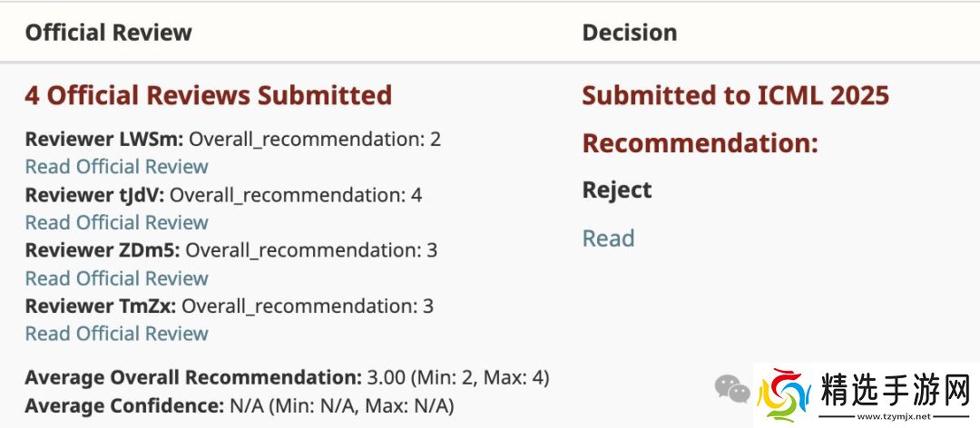The width and height of the screenshot is (980, 428).
Task: Click the Reviewer ZDm5 name label
Action: 103,250
